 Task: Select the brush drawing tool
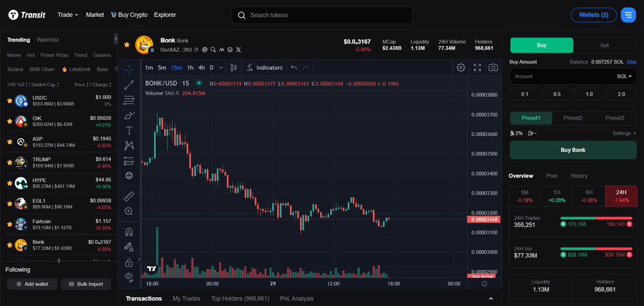point(129,115)
